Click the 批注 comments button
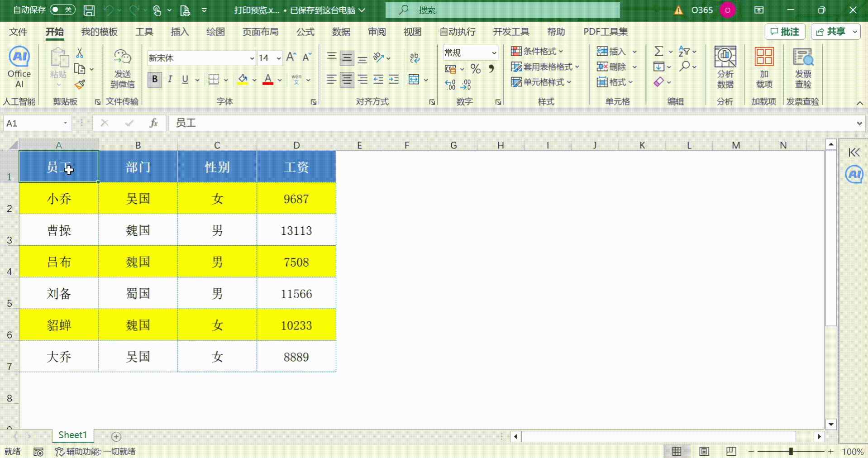The height and width of the screenshot is (458, 868). [x=785, y=32]
